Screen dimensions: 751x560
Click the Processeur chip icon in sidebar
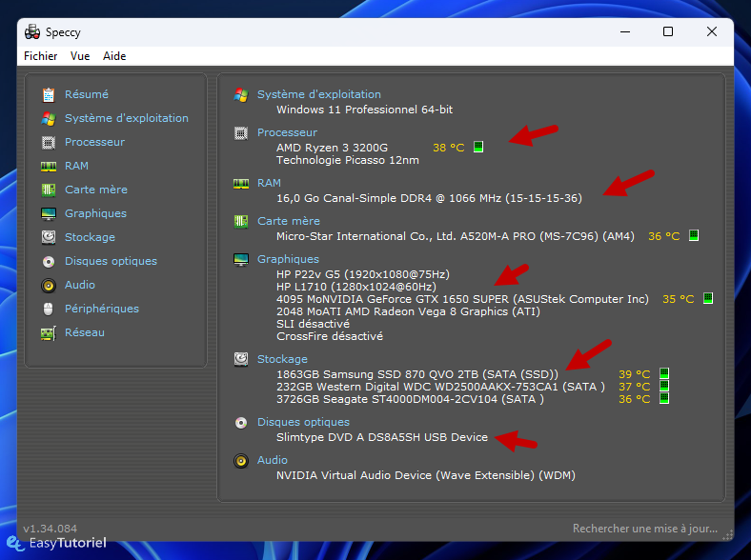tap(49, 142)
